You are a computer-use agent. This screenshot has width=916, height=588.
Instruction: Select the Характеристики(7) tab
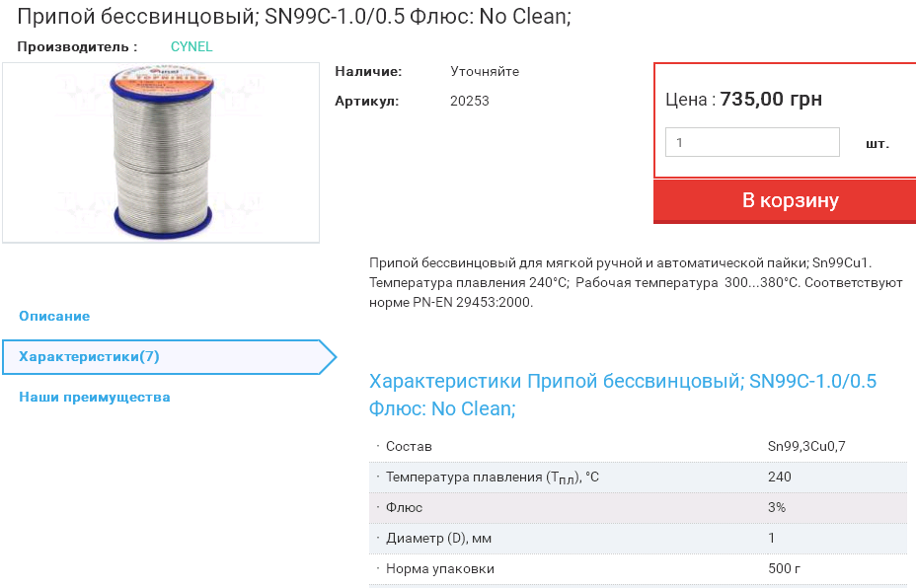89,356
